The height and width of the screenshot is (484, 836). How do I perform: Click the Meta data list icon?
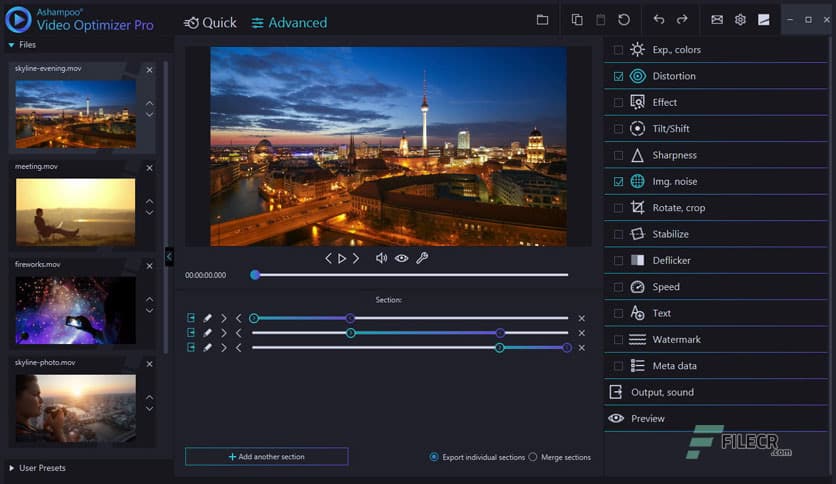tap(637, 366)
